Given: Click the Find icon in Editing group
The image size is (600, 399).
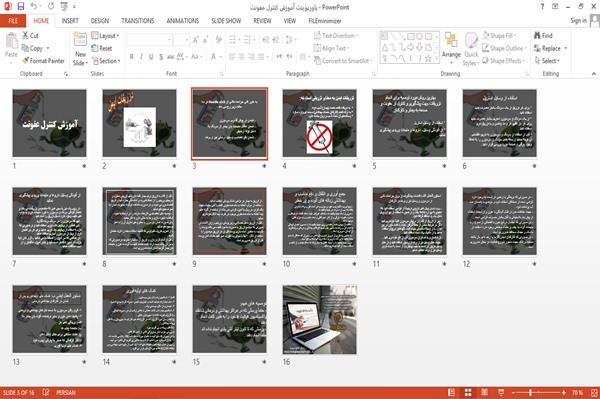Looking at the screenshot, I should pos(543,36).
